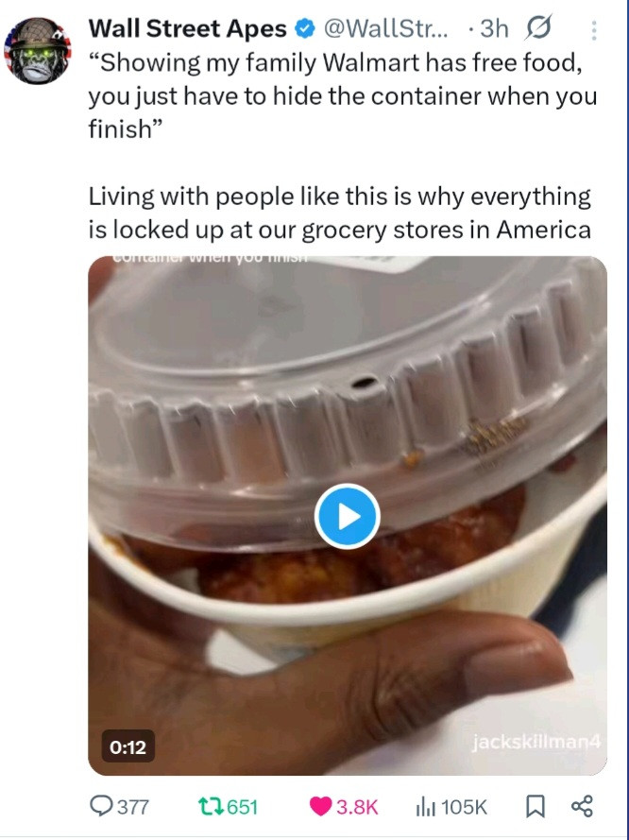Image resolution: width=629 pixels, height=840 pixels.
Task: Open the three-dot more options menu
Action: (594, 30)
